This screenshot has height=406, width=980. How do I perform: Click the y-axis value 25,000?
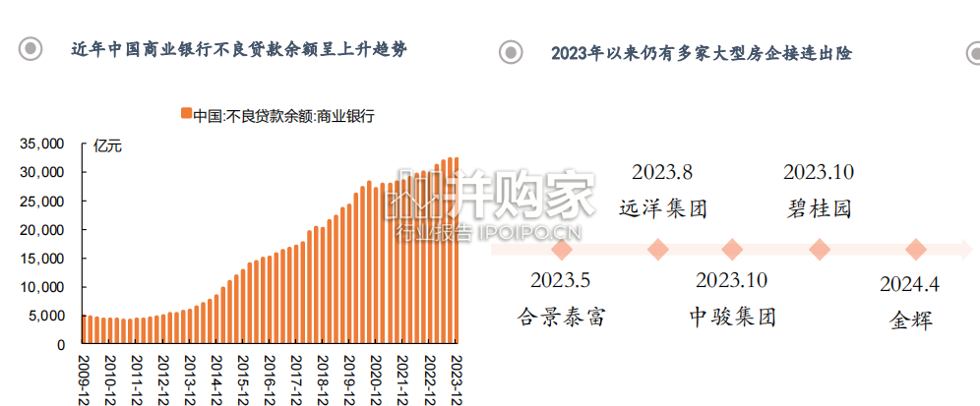pyautogui.click(x=42, y=202)
